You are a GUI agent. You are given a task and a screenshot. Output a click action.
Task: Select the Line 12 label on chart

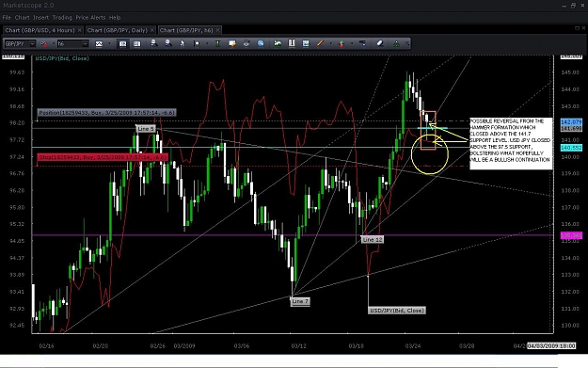[373, 239]
